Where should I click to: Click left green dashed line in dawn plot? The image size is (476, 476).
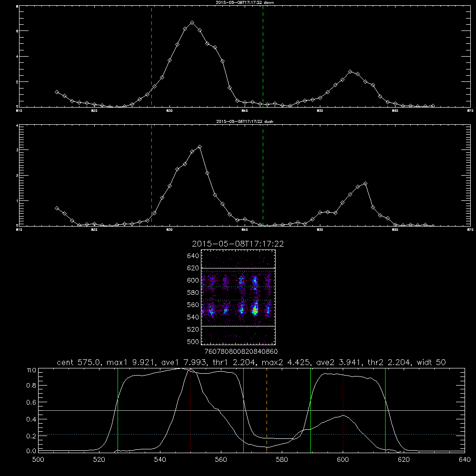point(151,57)
